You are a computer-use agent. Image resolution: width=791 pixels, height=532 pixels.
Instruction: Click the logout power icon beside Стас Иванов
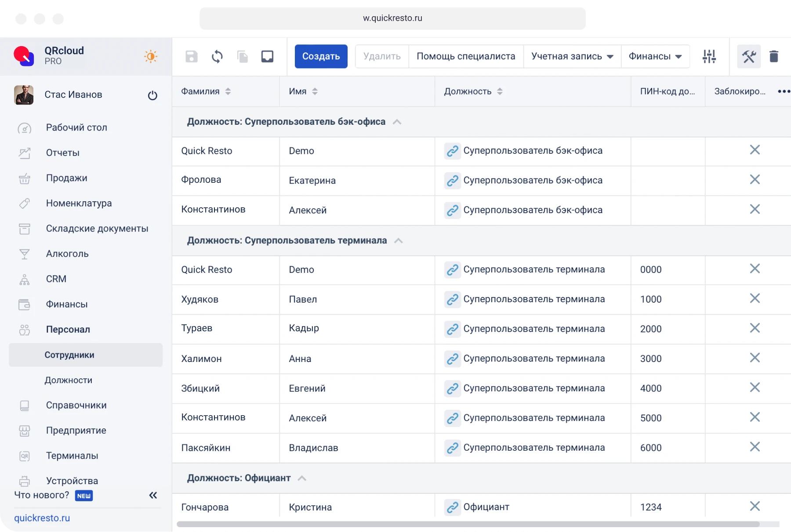pos(152,95)
